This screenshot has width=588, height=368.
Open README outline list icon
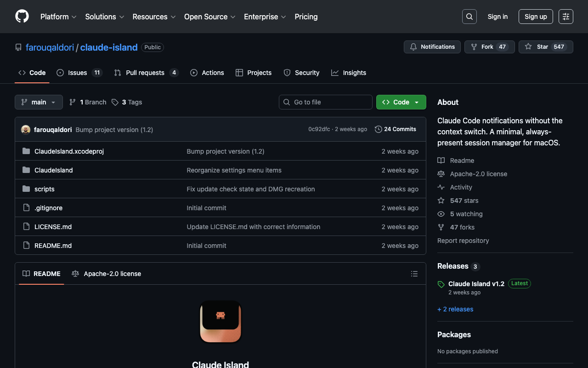pos(414,274)
